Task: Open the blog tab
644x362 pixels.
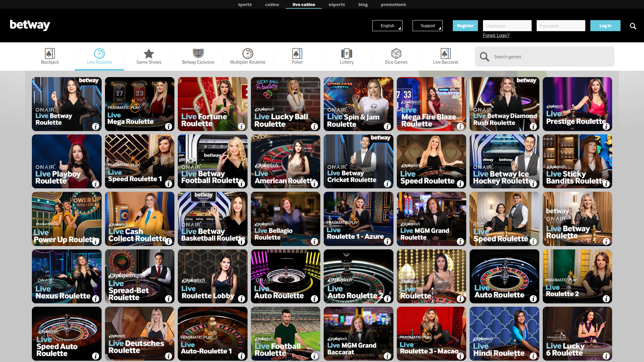Action: 363,4
